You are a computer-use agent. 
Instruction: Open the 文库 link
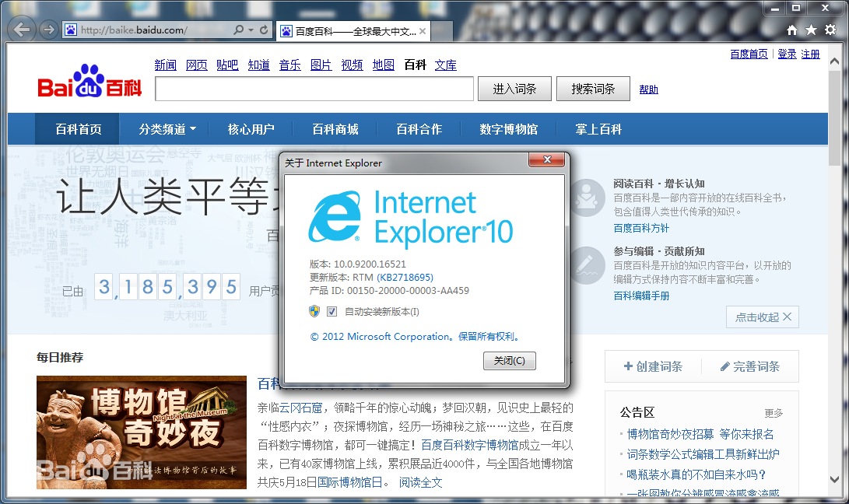point(446,65)
